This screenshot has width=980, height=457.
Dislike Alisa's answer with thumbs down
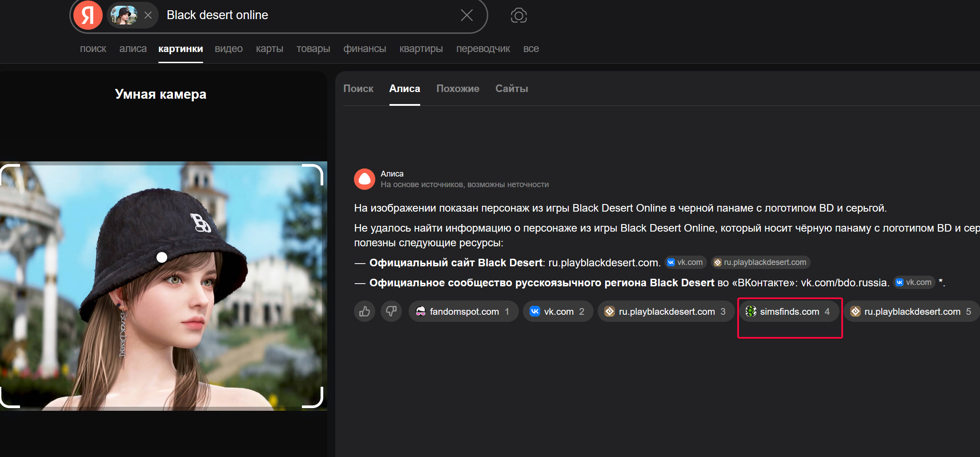click(391, 311)
